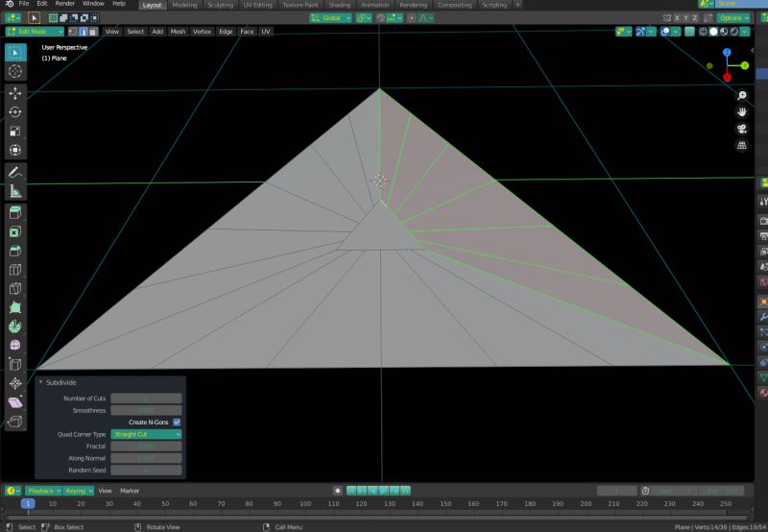
Task: Enable edge select mode
Action: tap(84, 32)
